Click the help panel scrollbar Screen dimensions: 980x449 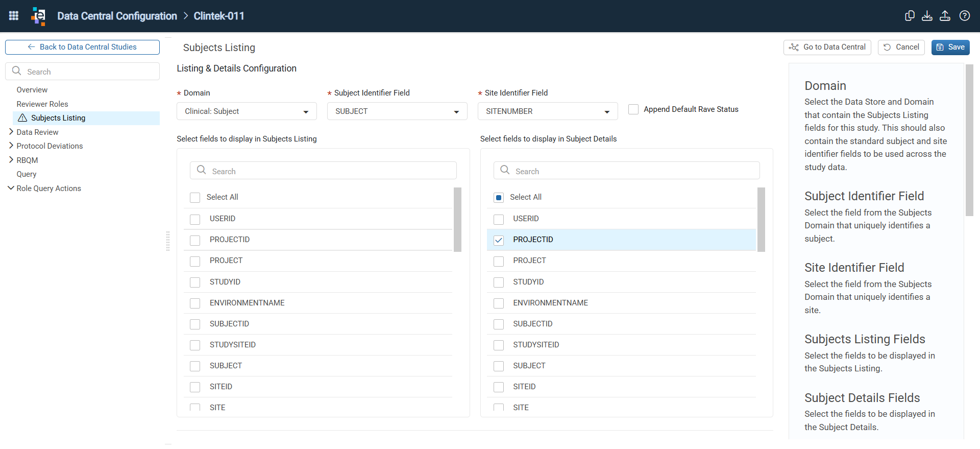click(x=969, y=140)
